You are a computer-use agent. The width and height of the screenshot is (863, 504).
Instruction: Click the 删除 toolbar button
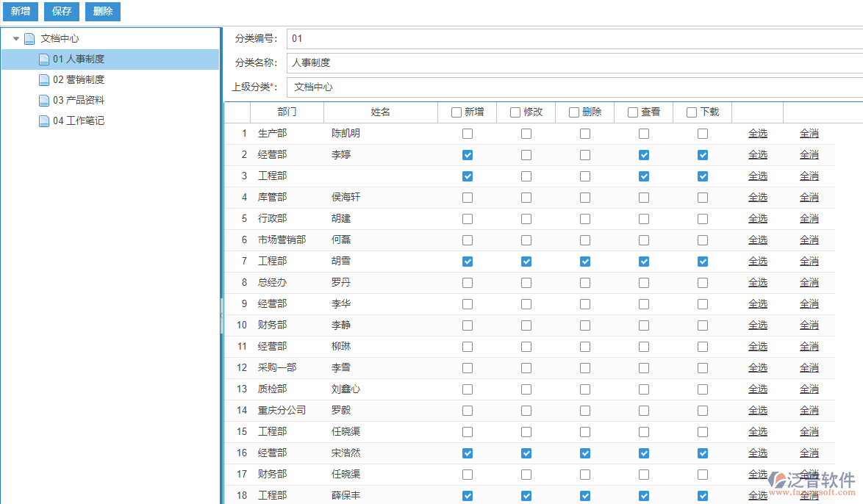pyautogui.click(x=102, y=11)
